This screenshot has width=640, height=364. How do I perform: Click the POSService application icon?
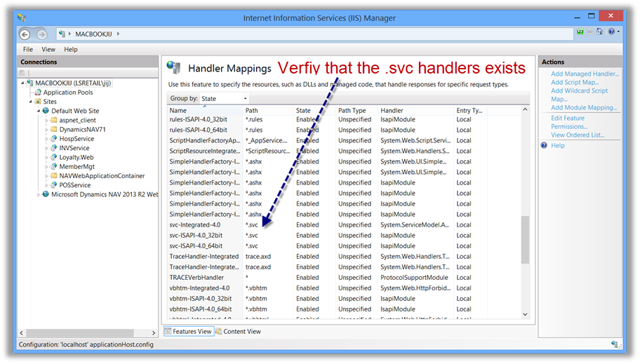pyautogui.click(x=54, y=185)
